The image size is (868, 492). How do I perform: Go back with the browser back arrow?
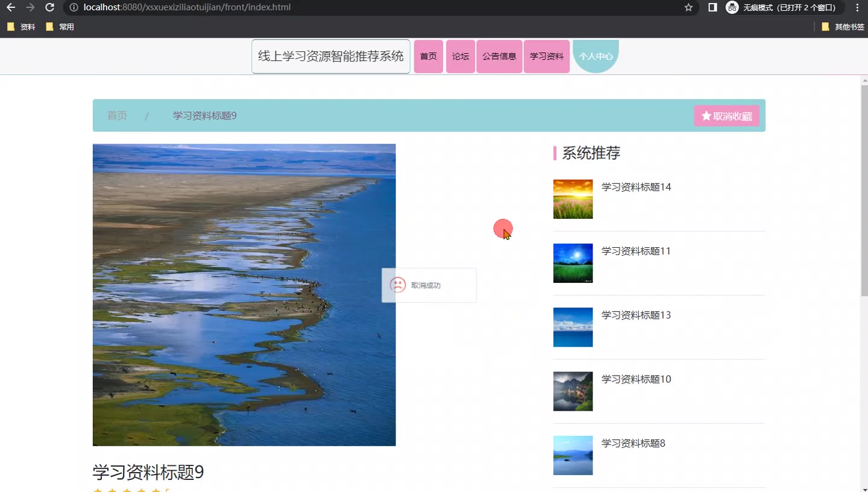coord(11,8)
